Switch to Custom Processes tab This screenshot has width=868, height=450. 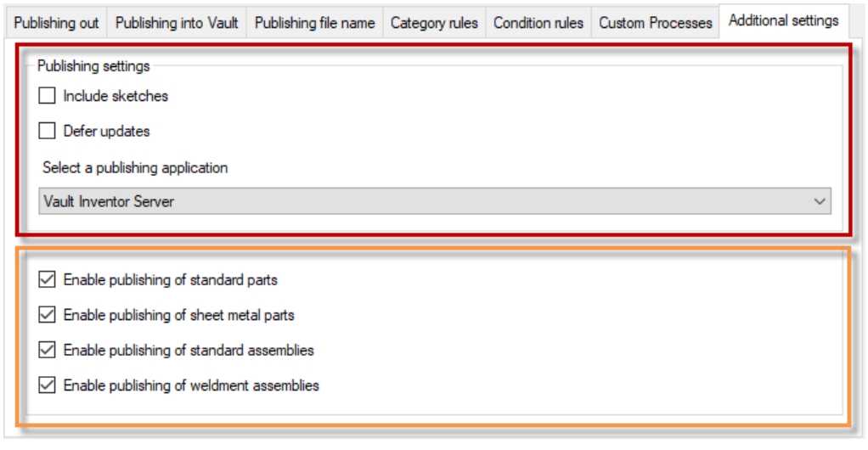[655, 23]
